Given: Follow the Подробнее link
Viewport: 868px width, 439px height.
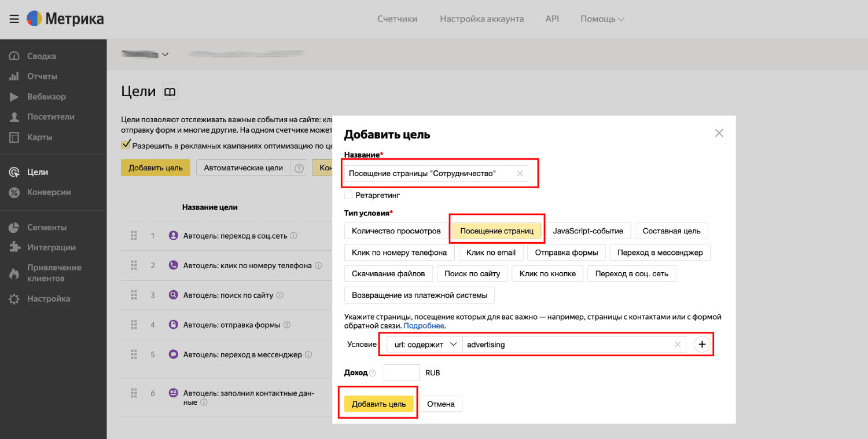Looking at the screenshot, I should (x=424, y=326).
